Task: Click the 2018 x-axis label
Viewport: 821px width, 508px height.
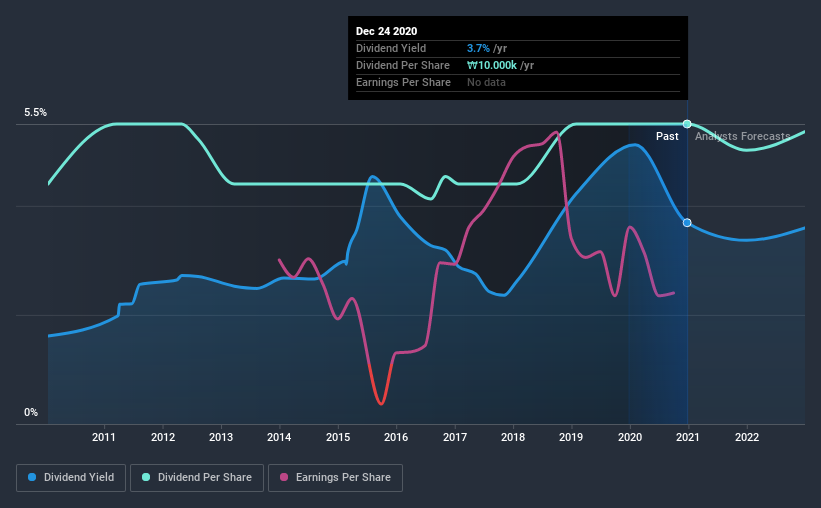Action: (513, 437)
